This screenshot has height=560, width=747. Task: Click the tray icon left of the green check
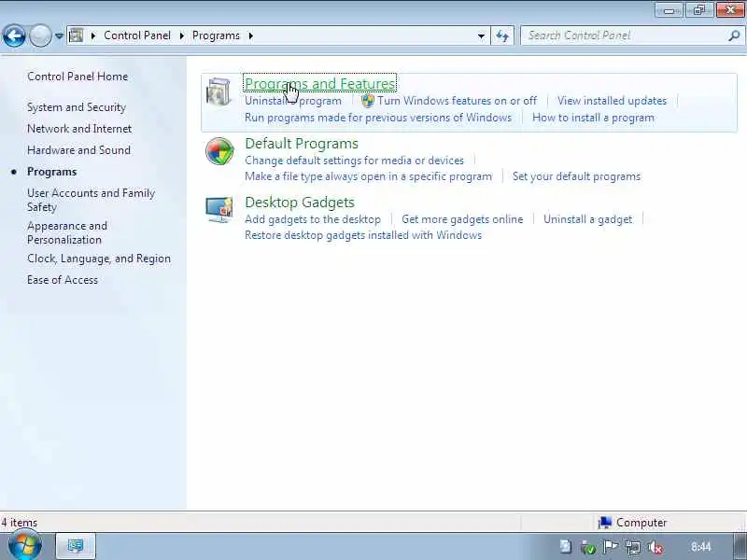pos(566,547)
